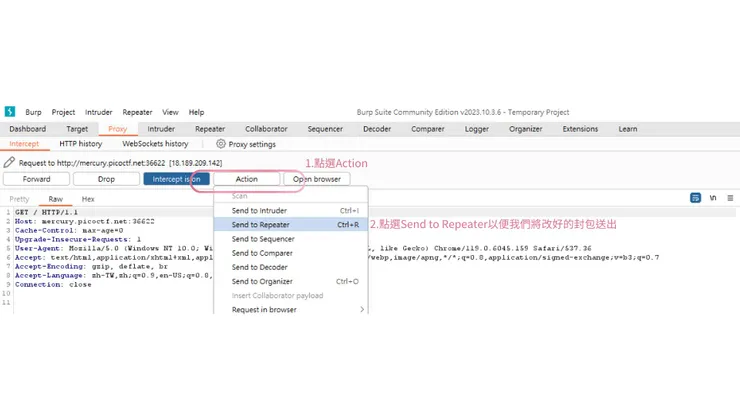This screenshot has height=416, width=740.
Task: Click the Burp Suite logo icon
Action: [10, 111]
